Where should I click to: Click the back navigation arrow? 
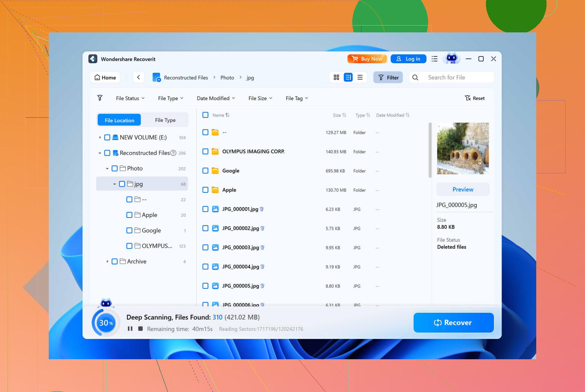click(x=139, y=77)
